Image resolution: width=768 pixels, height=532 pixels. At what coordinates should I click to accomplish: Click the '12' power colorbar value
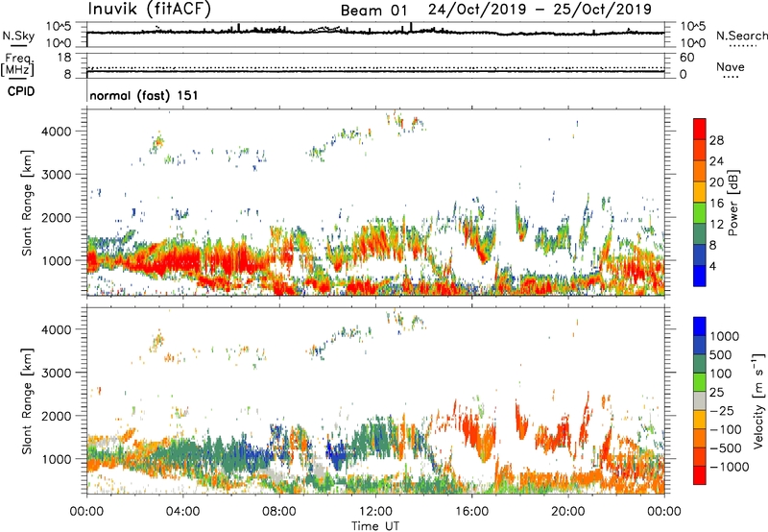point(716,225)
